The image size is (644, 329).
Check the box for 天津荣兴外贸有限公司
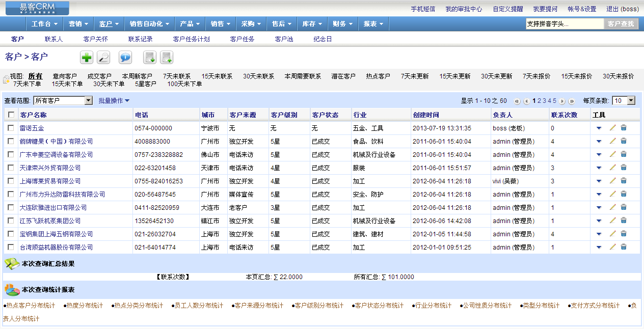11,168
